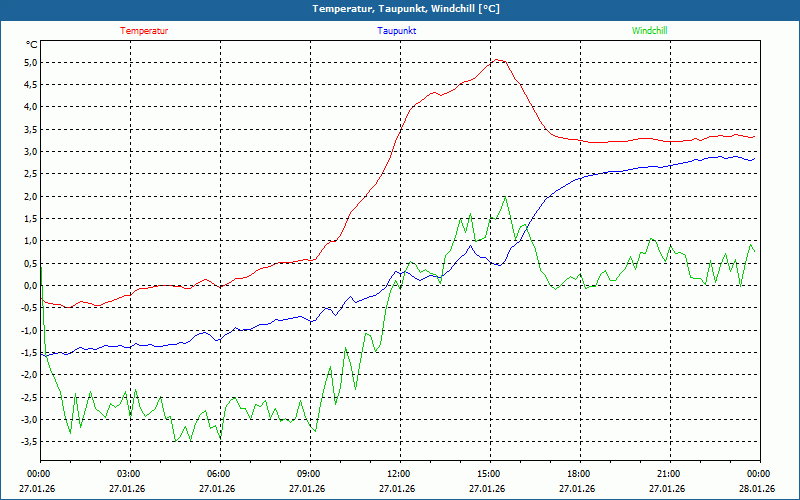Viewport: 800px width, 500px height.
Task: Click the -2,0 y-axis value
Action: [x=30, y=374]
